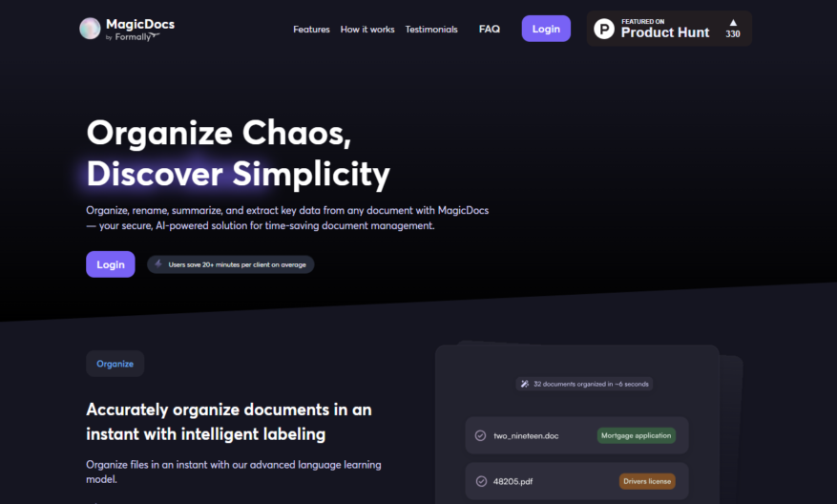
Task: Click the check circle next to 48205.pdf
Action: pos(481,481)
